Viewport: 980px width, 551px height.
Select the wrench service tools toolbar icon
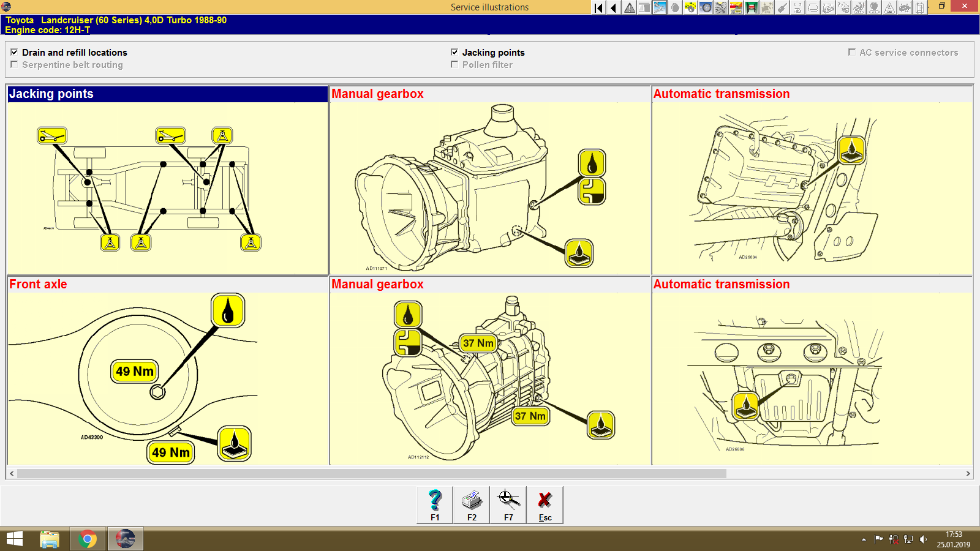659,7
